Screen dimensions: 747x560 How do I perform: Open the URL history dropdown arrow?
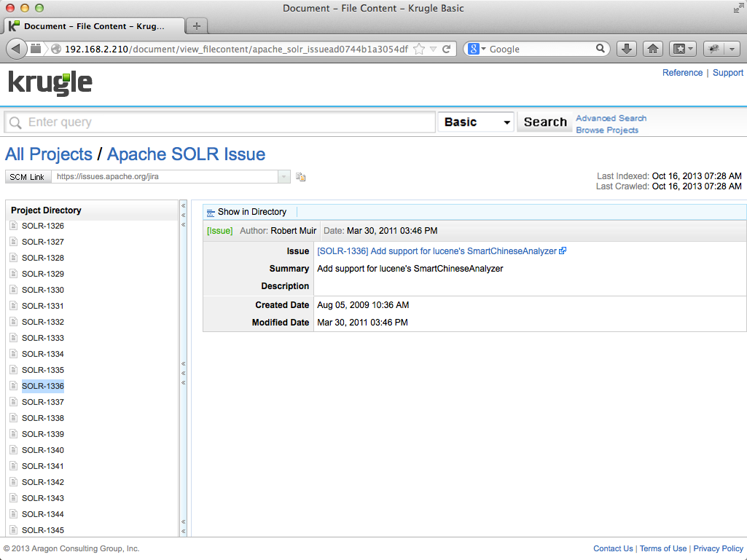[x=433, y=49]
